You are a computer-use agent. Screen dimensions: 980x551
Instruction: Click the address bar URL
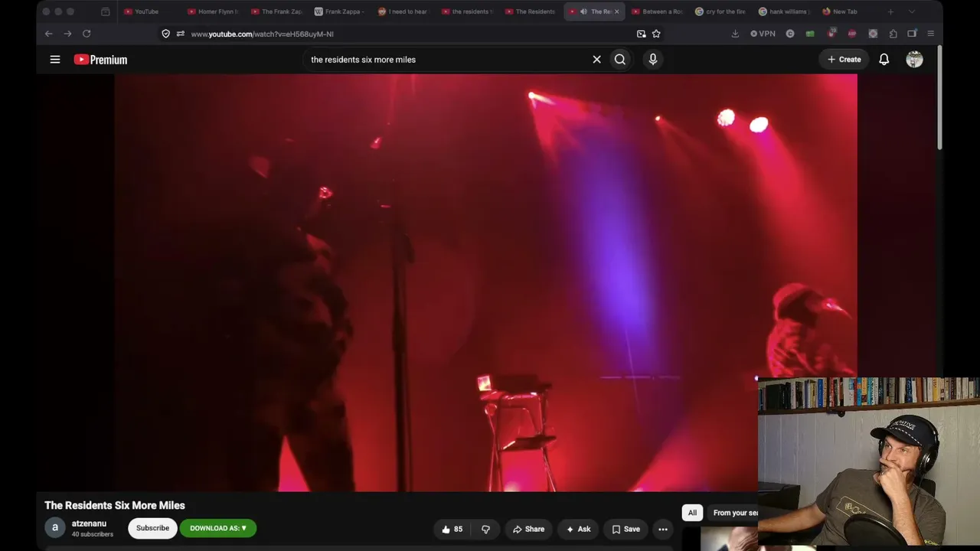(x=263, y=34)
